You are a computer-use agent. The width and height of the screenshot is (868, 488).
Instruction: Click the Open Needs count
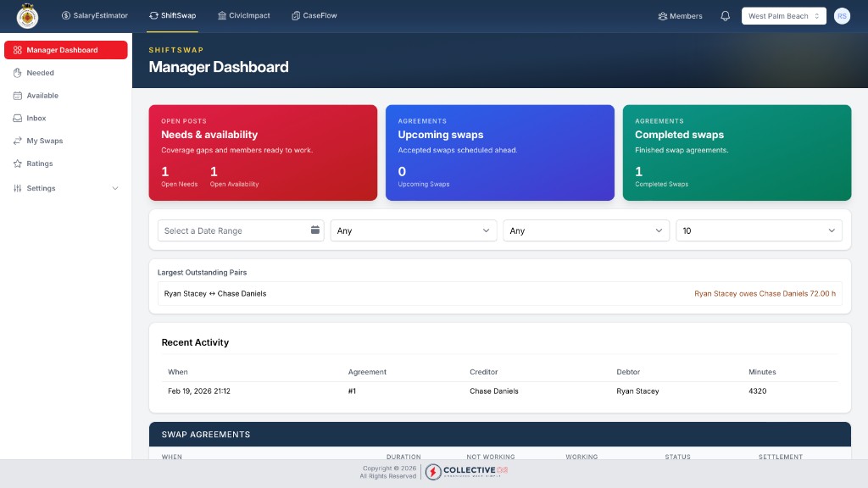coord(165,171)
